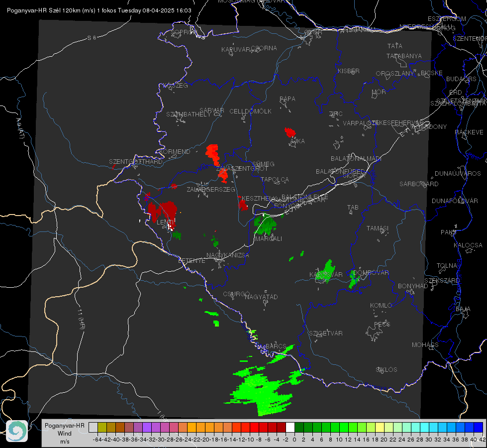Click the CELLDOMOLK label

click(251, 112)
